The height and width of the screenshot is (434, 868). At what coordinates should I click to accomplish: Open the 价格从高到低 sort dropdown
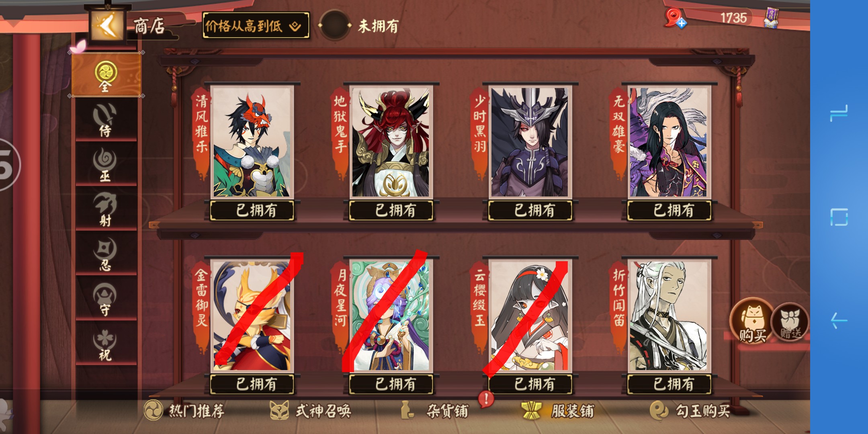tap(256, 26)
